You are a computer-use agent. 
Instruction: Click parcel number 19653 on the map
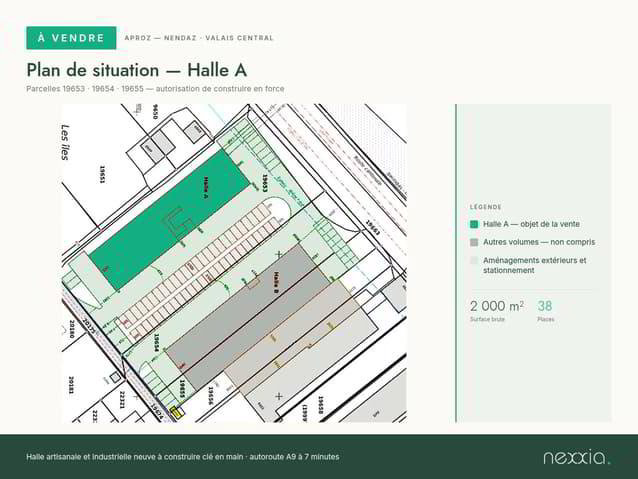point(265,183)
